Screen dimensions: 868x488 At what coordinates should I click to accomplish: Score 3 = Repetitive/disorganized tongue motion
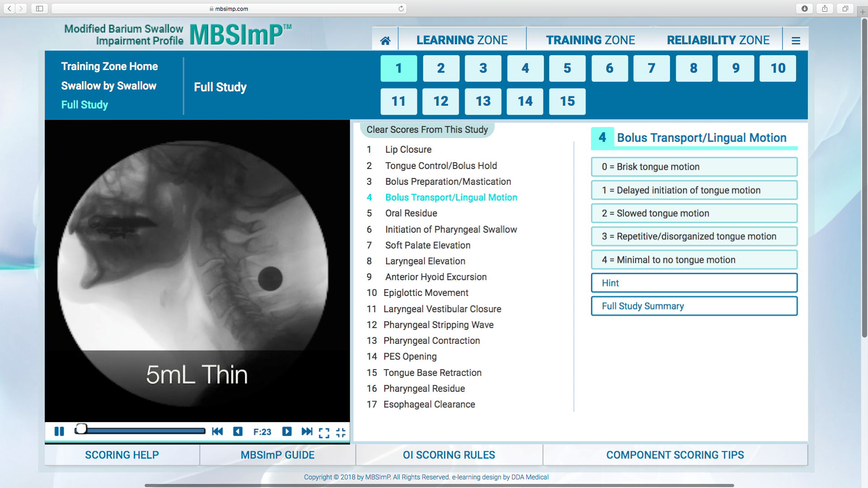coord(694,236)
